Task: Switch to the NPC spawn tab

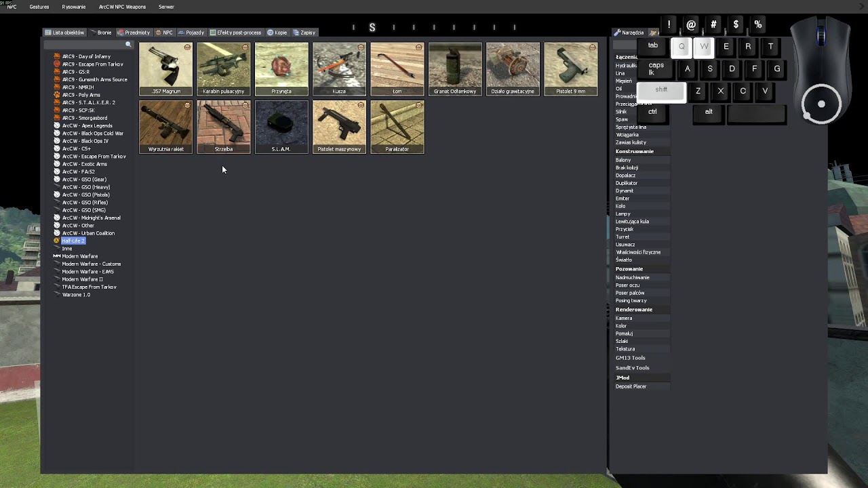Action: (x=164, y=33)
